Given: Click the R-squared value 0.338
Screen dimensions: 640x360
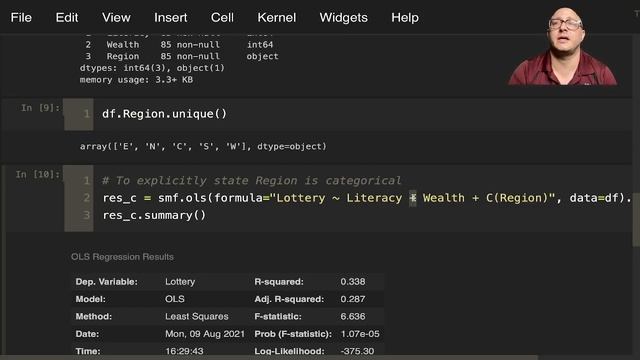Looking at the screenshot, I should [x=353, y=282].
